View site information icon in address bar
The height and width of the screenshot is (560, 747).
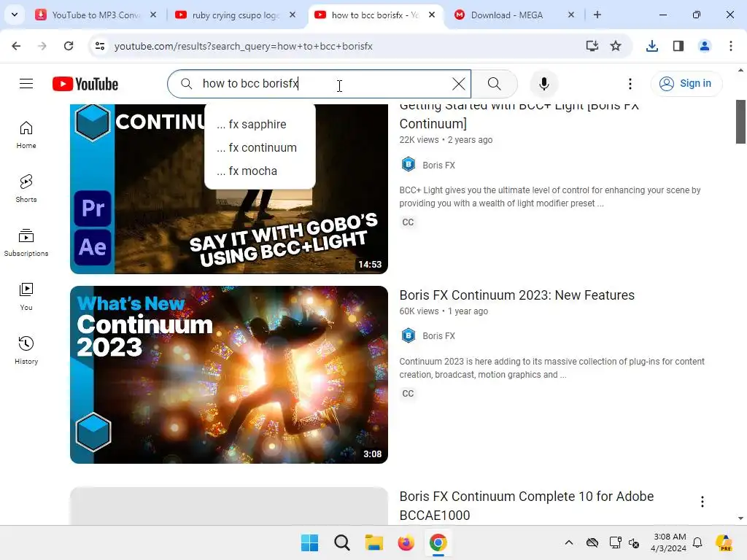click(x=99, y=46)
